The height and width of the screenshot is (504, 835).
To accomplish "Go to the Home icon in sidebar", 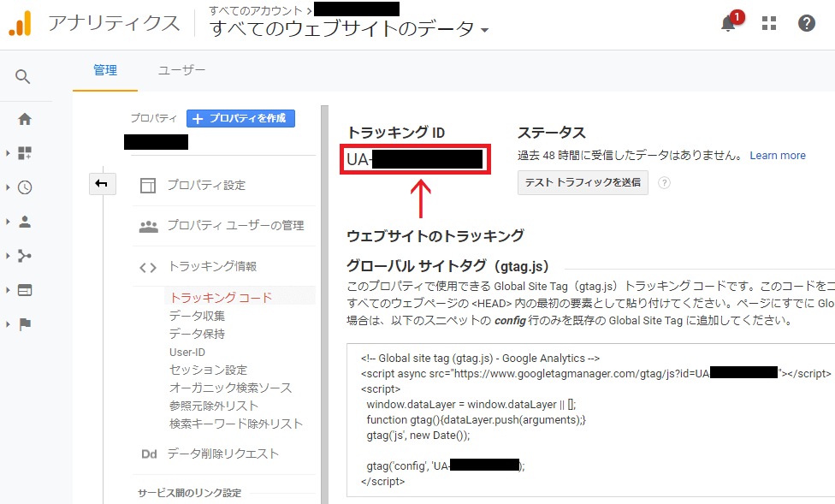I will (x=25, y=119).
